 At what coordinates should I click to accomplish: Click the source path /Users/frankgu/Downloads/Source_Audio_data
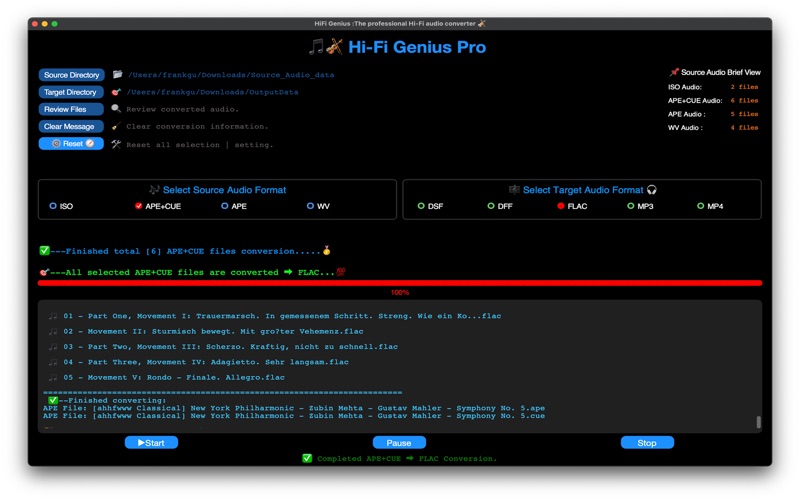click(x=231, y=75)
